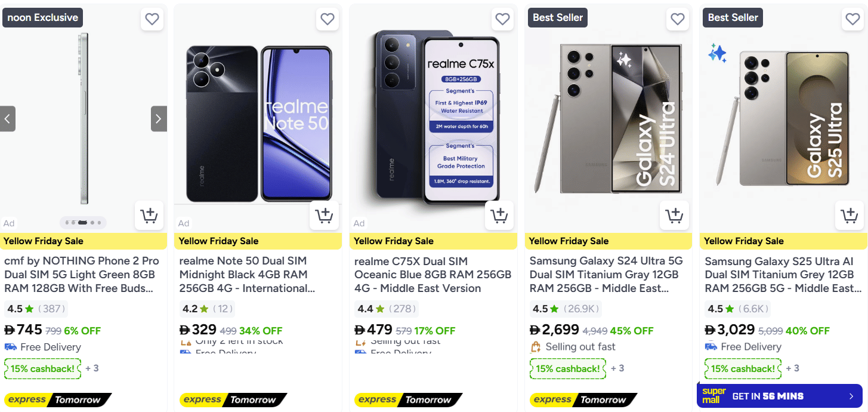Select image carousel dots on cmf phone
This screenshot has width=868, height=412.
(x=83, y=223)
